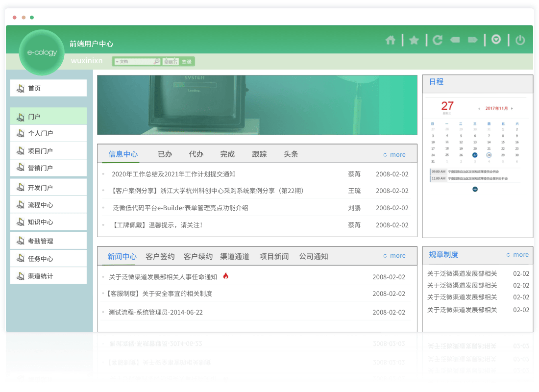This screenshot has width=539, height=392.
Task: Click the refresh icon in header
Action: point(438,40)
